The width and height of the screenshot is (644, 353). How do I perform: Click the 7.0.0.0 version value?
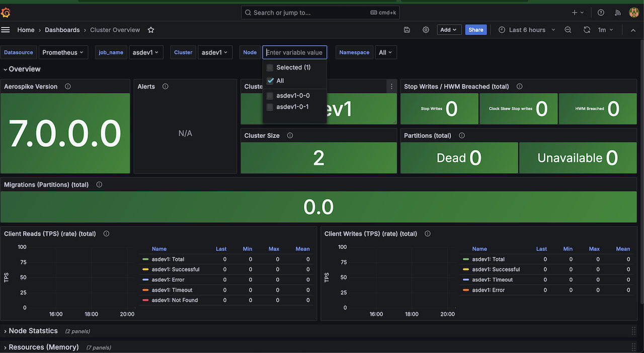[65, 133]
